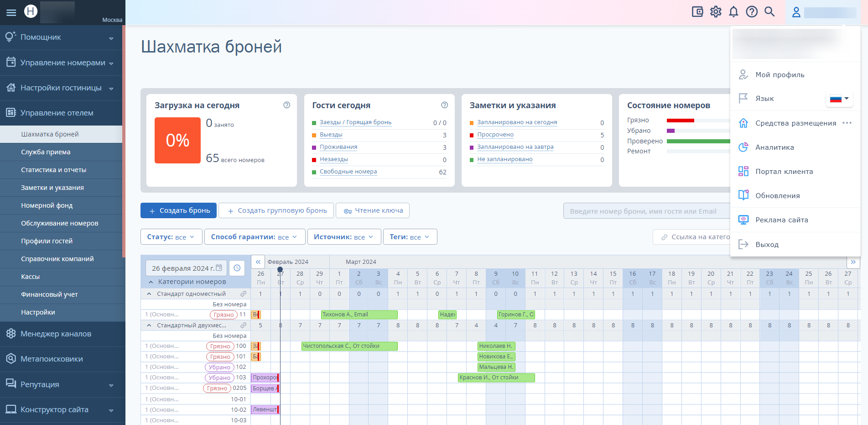Open the Просрочено notes link
This screenshot has width=868, height=425.
click(x=495, y=135)
